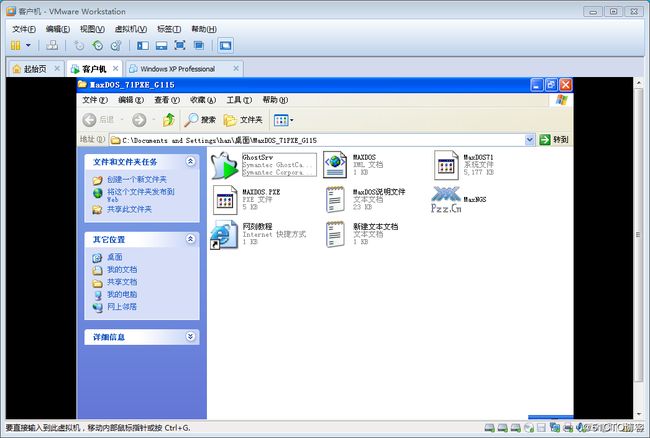Open Explorer 编辑(E) menu in guest window
This screenshot has height=438, width=650.
click(131, 100)
